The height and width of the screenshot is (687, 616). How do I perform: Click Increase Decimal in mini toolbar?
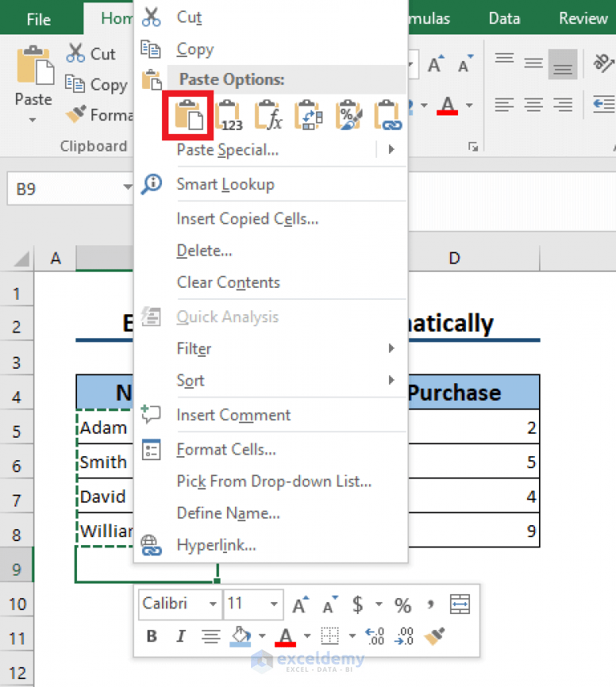(375, 636)
